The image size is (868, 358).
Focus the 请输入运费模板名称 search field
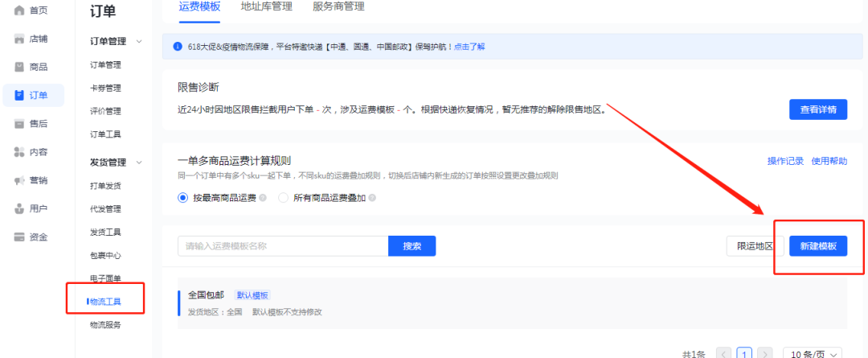click(283, 246)
